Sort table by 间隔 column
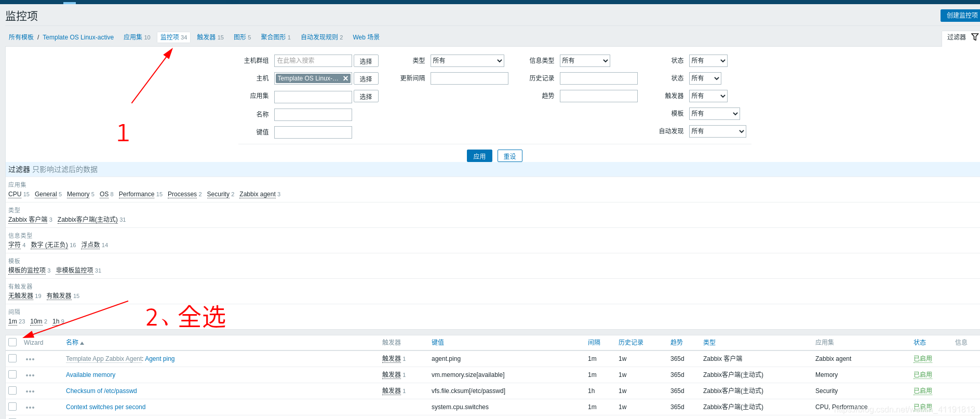980x419 pixels. 594,343
